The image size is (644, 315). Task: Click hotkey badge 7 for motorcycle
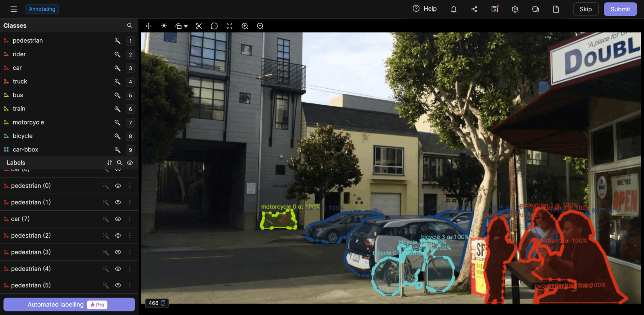click(x=130, y=123)
